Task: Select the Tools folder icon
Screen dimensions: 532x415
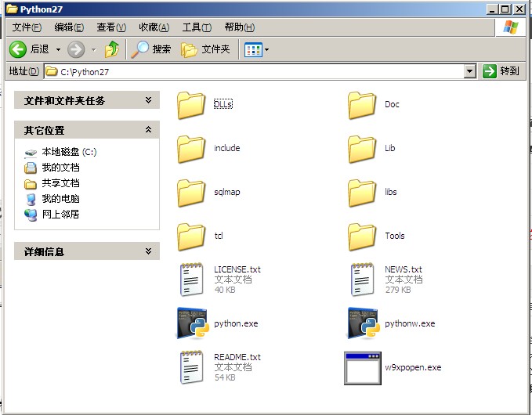Action: pyautogui.click(x=362, y=236)
